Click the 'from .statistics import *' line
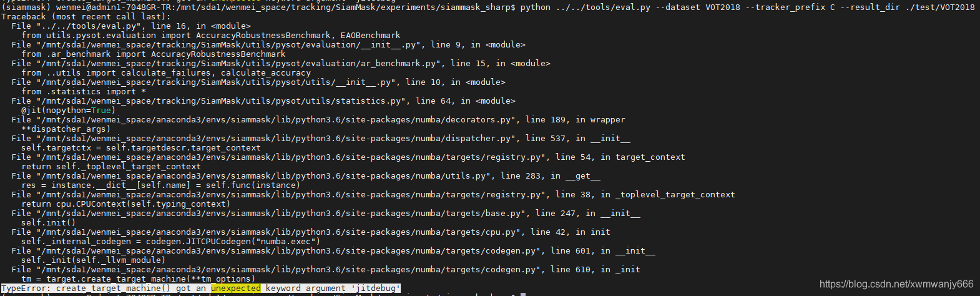The image size is (980, 296). point(84,91)
